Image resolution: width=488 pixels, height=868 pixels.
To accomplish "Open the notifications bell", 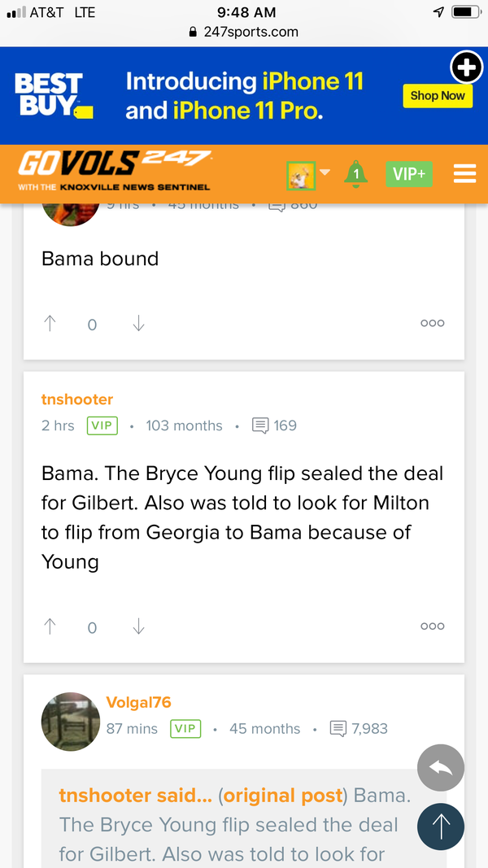I will (355, 173).
